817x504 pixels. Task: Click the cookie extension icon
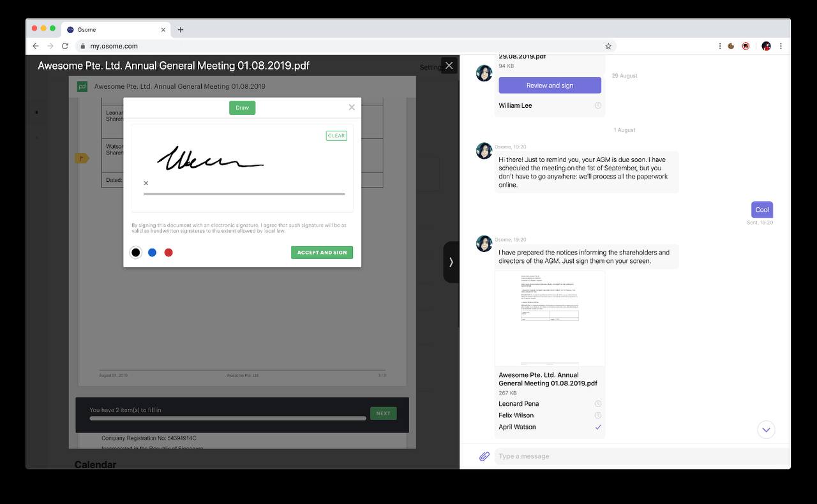[x=731, y=46]
